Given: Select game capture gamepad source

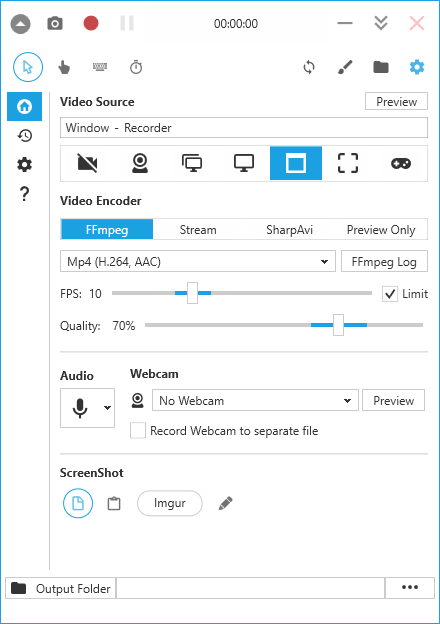Looking at the screenshot, I should (x=401, y=163).
